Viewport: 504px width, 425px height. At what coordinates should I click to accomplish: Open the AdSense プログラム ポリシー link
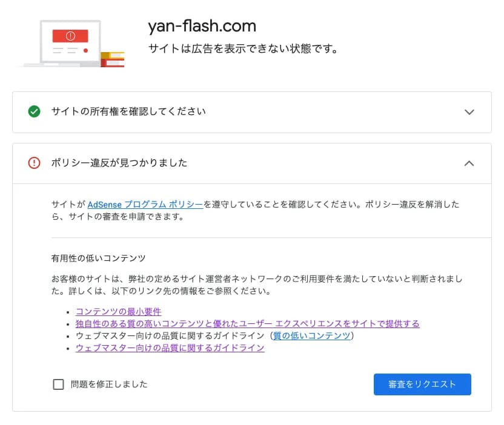145,205
